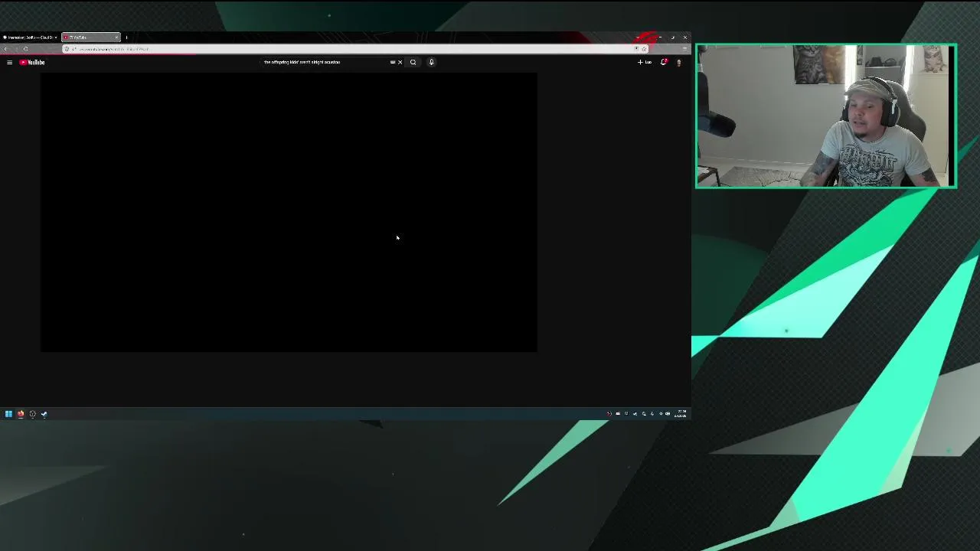Open the Windows Start menu
980x551 pixels.
click(x=8, y=414)
